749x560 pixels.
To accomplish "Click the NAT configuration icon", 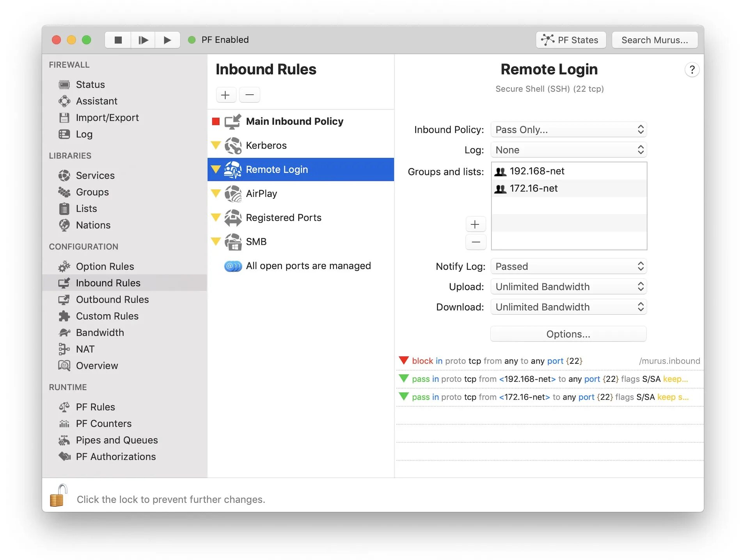I will coord(64,349).
